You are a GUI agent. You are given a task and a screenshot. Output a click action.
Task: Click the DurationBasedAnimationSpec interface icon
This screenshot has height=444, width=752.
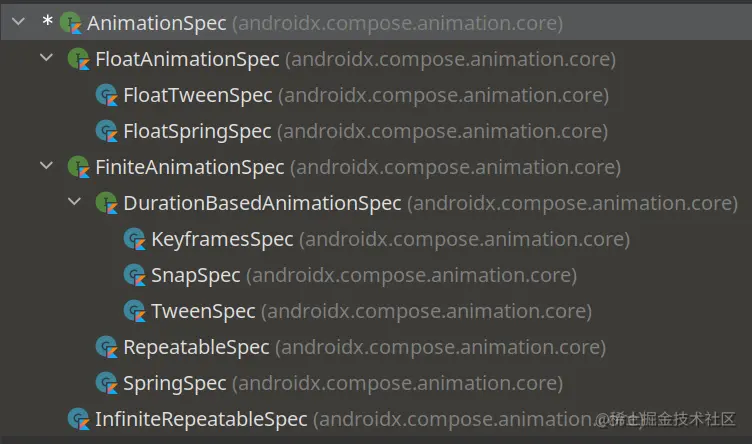point(107,203)
